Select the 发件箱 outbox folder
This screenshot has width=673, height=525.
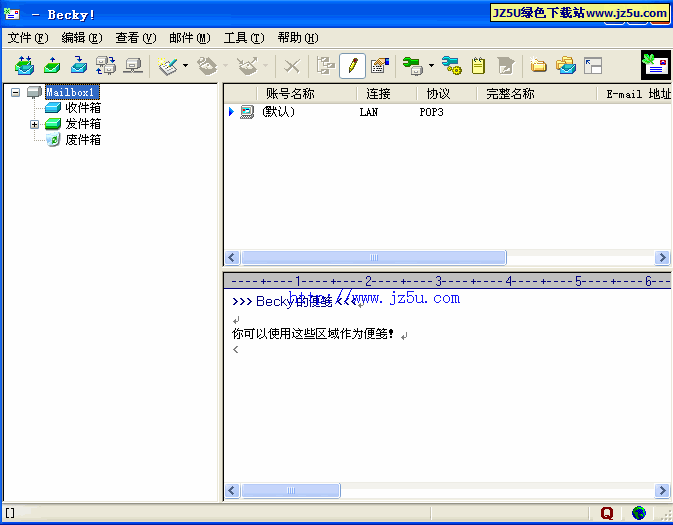[x=83, y=124]
